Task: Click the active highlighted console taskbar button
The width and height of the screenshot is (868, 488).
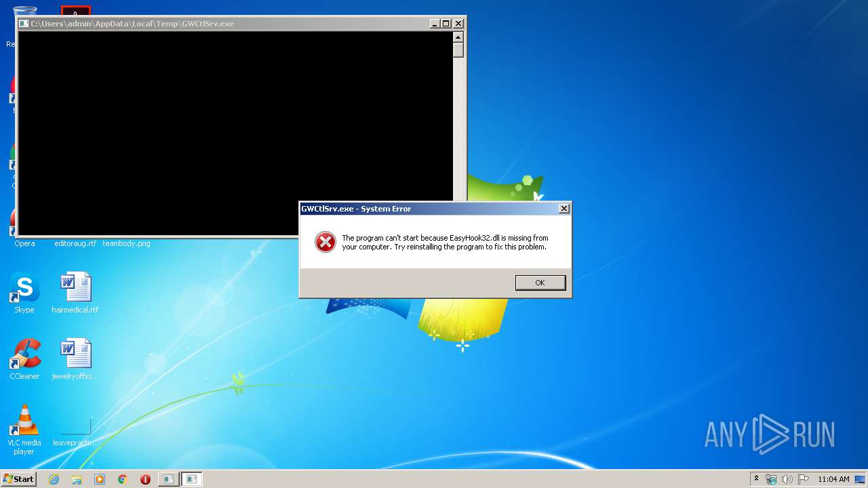Action: click(192, 479)
